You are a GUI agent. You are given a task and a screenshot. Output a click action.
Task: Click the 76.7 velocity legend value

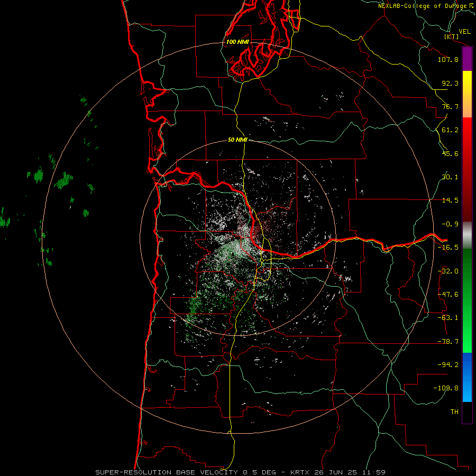(x=450, y=106)
